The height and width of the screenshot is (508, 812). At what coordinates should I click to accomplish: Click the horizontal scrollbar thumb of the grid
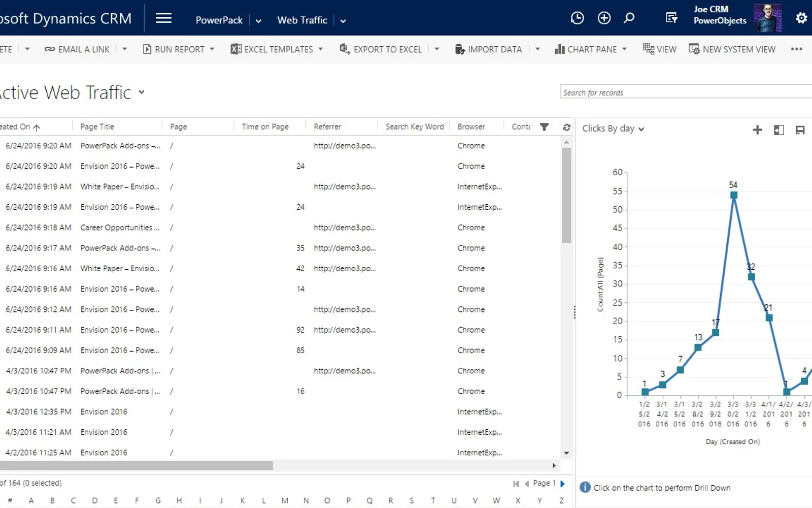(137, 465)
